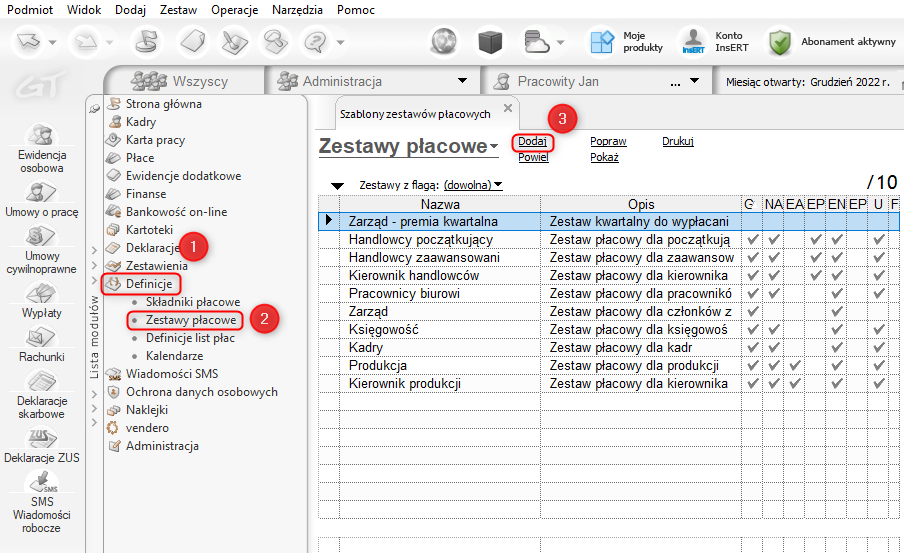Open dropdown arrow beside back navigation icon
This screenshot has width=904, height=553.
coord(52,42)
